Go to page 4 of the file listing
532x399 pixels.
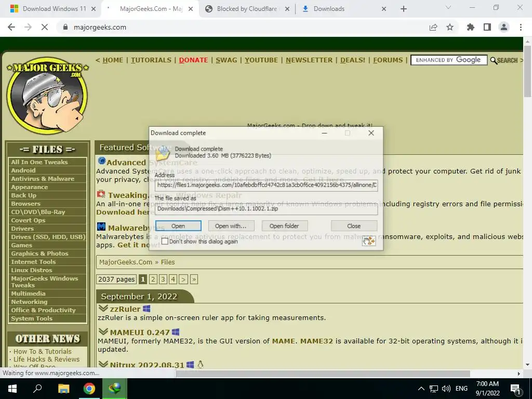tap(173, 279)
